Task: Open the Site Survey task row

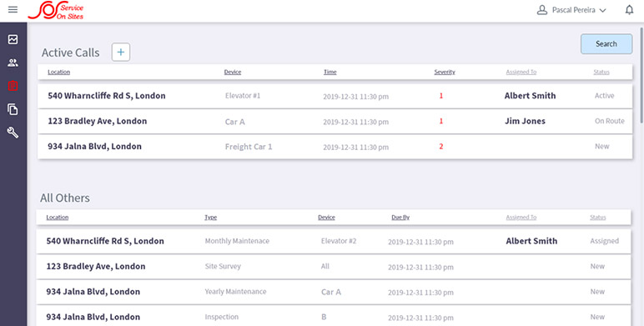Action: [x=334, y=267]
